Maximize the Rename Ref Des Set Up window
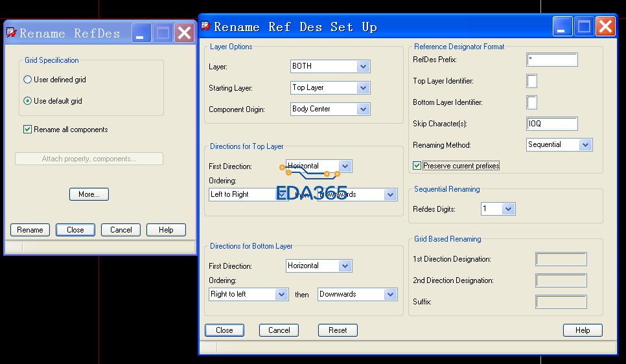Viewport: 626px width, 364px height. coord(585,27)
